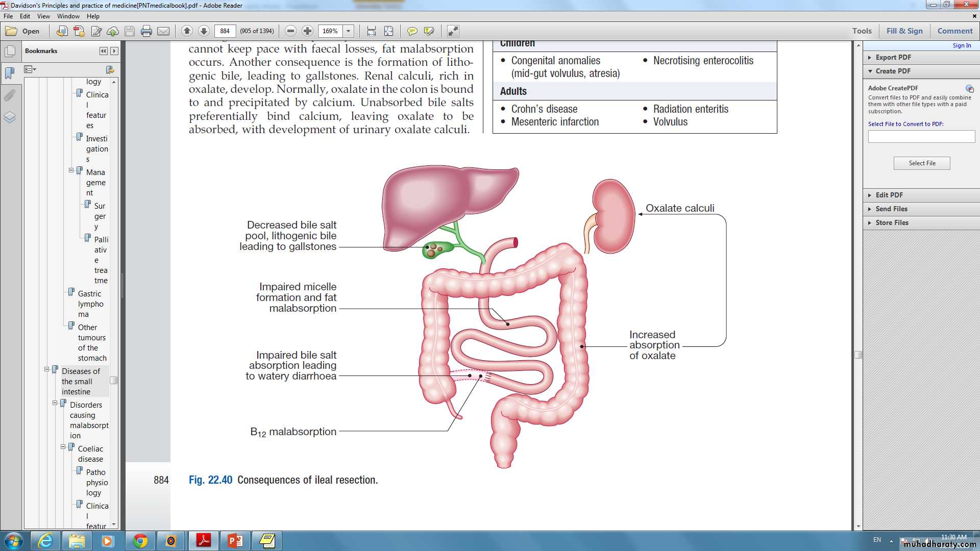
Task: Open the zoom percentage dropdown
Action: [x=348, y=31]
